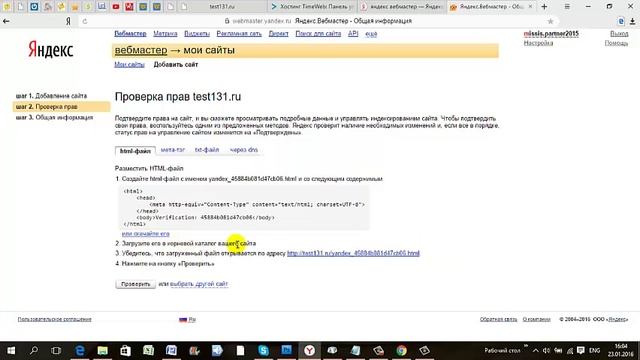
Task: Open the taskbar search magnifier
Action: (34, 350)
